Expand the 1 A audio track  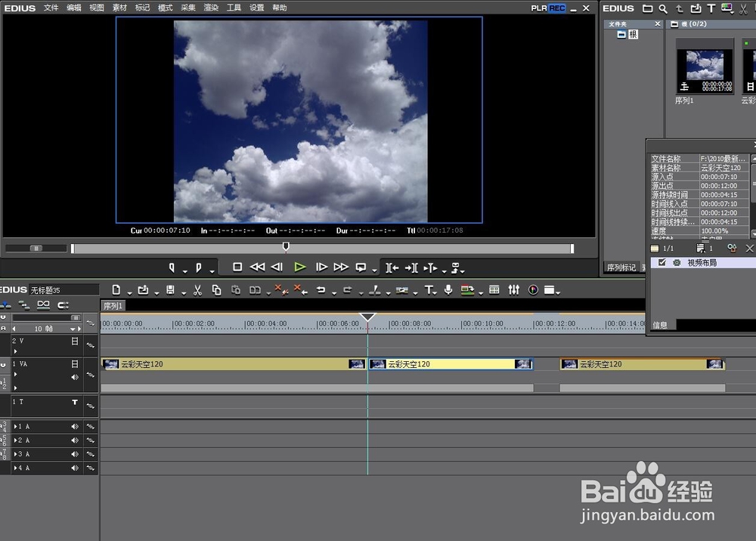(x=15, y=426)
